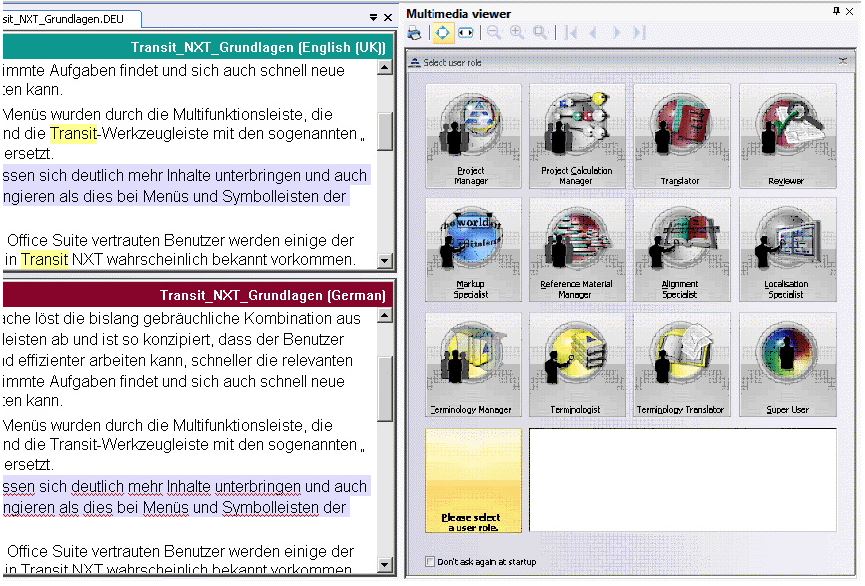Pick the Translator user role
The width and height of the screenshot is (865, 586).
[x=681, y=136]
